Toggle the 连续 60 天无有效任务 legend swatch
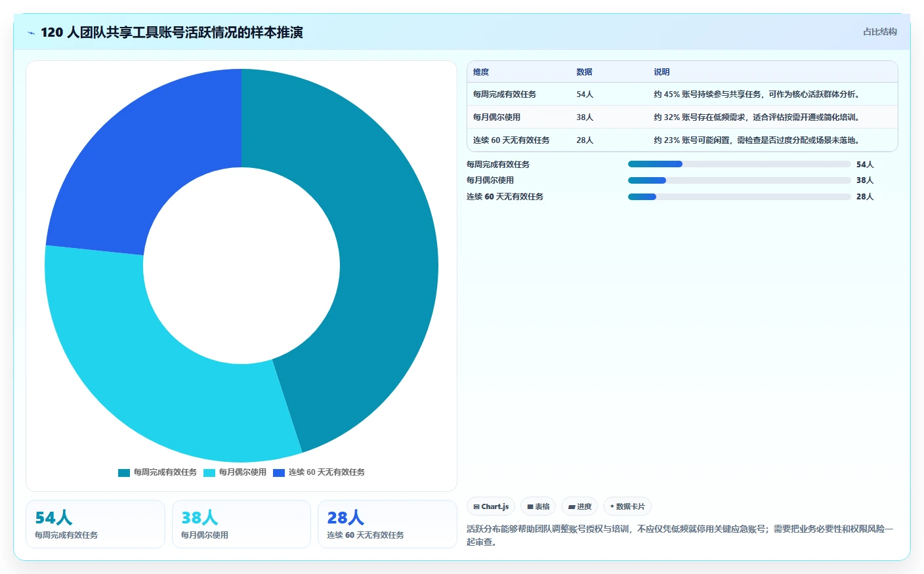This screenshot has height=574, width=924. click(x=279, y=472)
